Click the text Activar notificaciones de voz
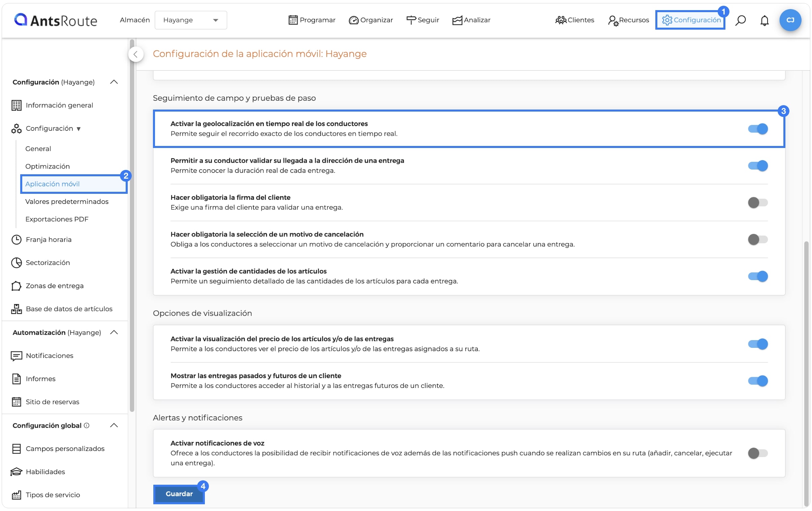Viewport: 812px width, 511px height. tap(217, 443)
